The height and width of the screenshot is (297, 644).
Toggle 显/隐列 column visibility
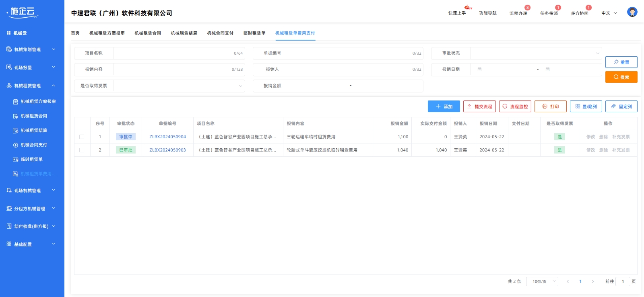click(586, 107)
